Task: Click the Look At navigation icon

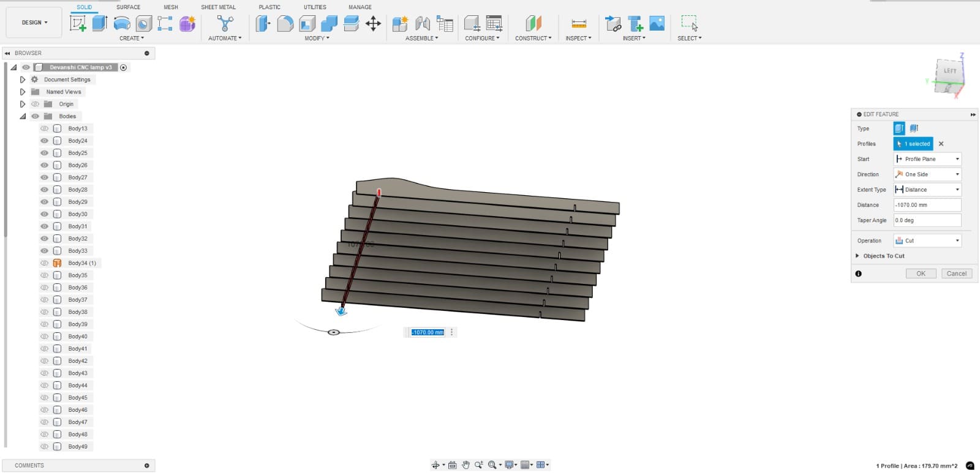Action: pos(453,465)
